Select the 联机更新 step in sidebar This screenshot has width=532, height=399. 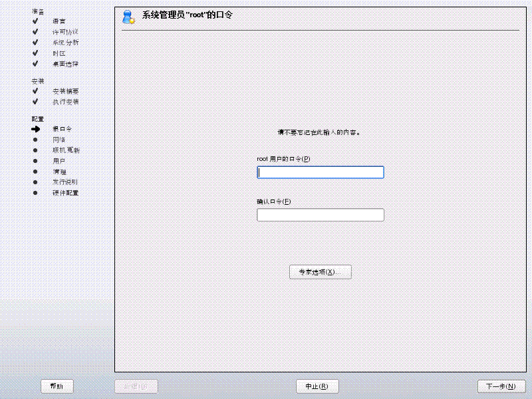66,150
